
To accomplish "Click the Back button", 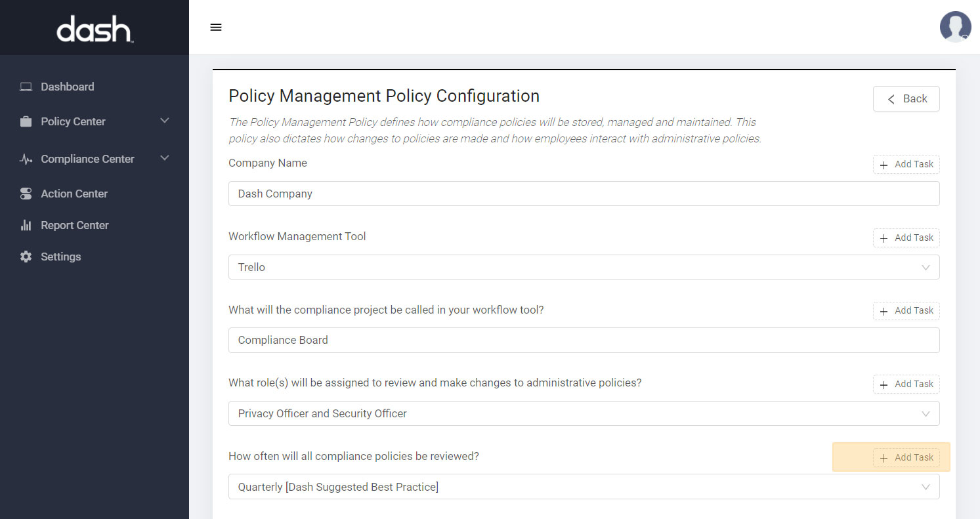I will 906,98.
